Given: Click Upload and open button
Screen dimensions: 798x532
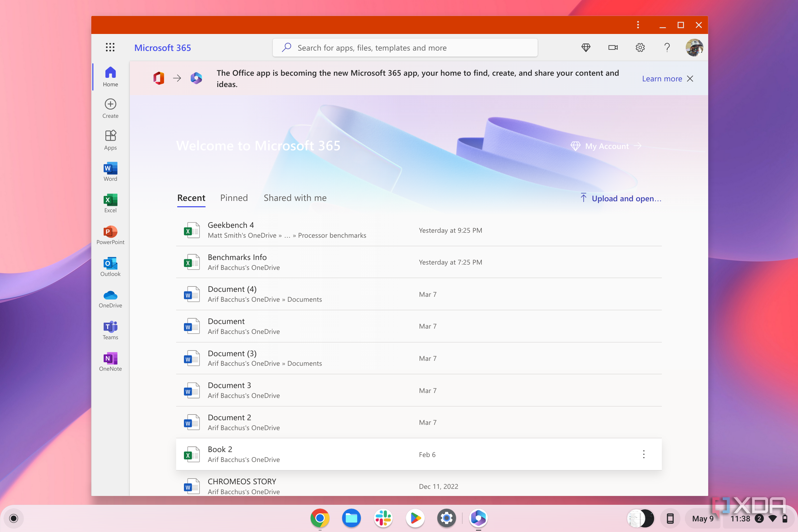Looking at the screenshot, I should (x=621, y=198).
